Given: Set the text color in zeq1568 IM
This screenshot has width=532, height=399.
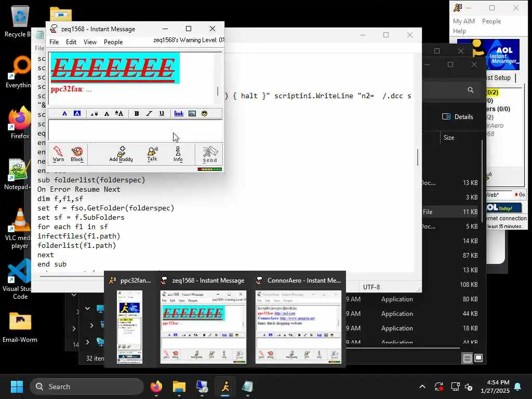Looking at the screenshot, I should pos(64,114).
